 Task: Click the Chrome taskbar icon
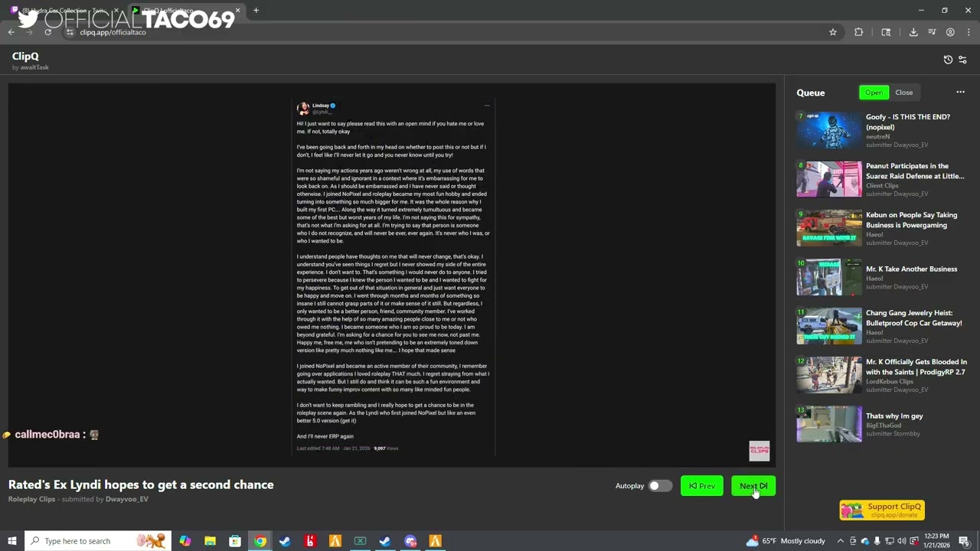pyautogui.click(x=260, y=541)
